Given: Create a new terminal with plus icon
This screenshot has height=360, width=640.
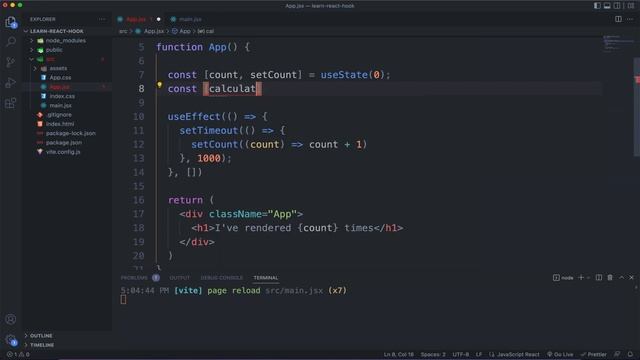Looking at the screenshot, I should point(581,278).
